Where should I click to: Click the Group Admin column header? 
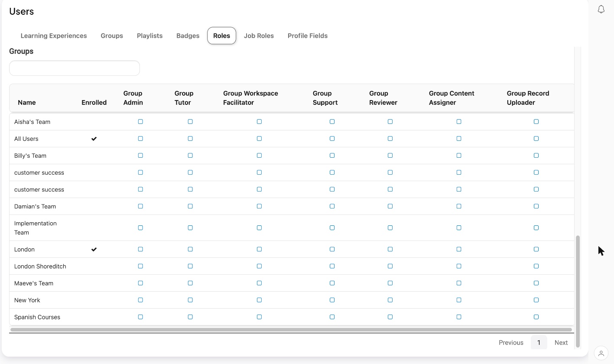pos(133,98)
